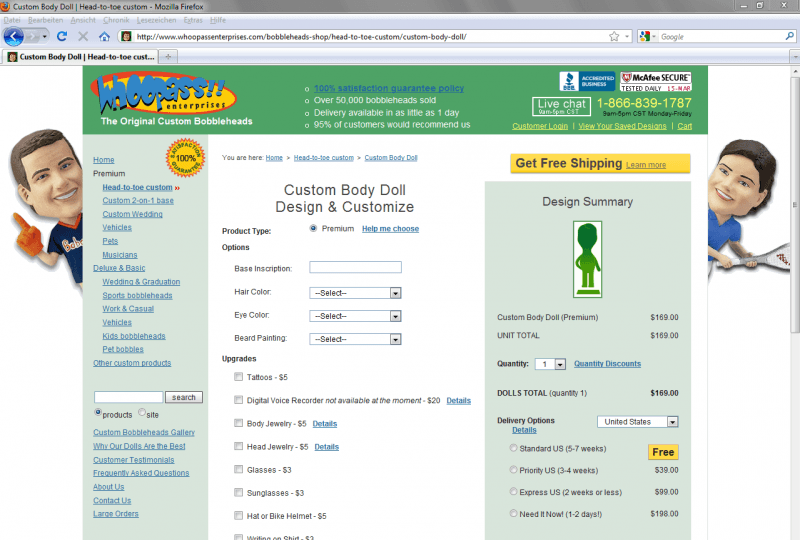800x540 pixels.
Task: Open the Custom Wedding sidebar link
Action: [132, 214]
